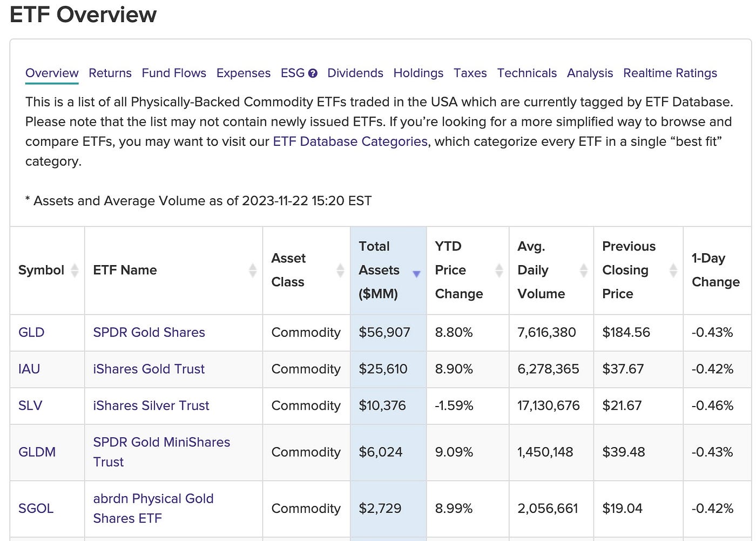Follow the ETF Database Categories link

[x=350, y=141]
